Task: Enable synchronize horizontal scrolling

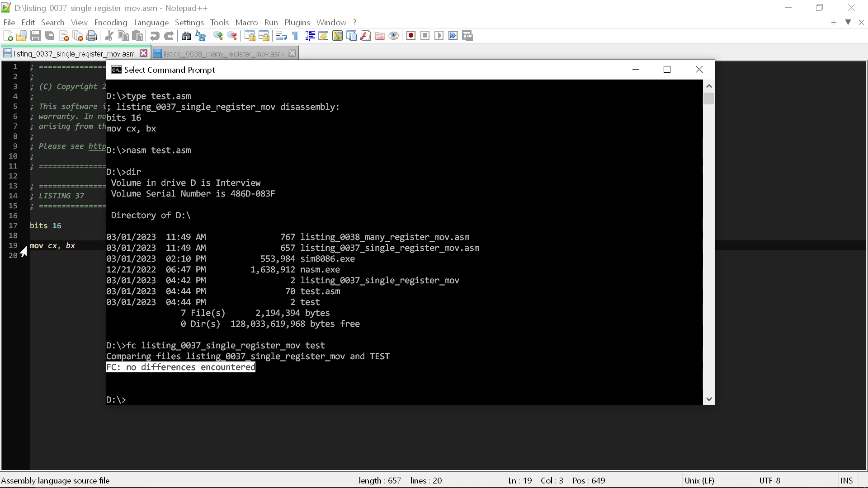Action: click(x=265, y=36)
